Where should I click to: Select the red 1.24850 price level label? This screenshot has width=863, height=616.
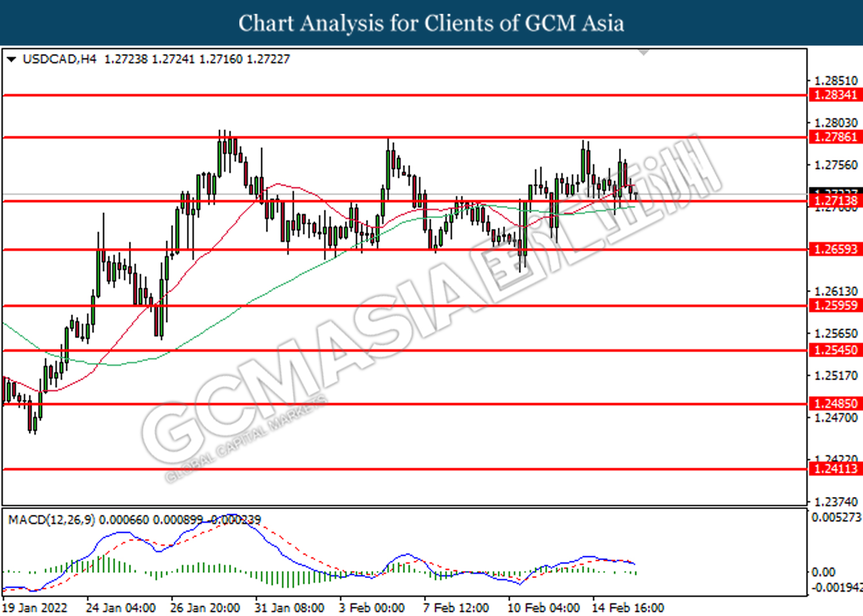pos(836,404)
